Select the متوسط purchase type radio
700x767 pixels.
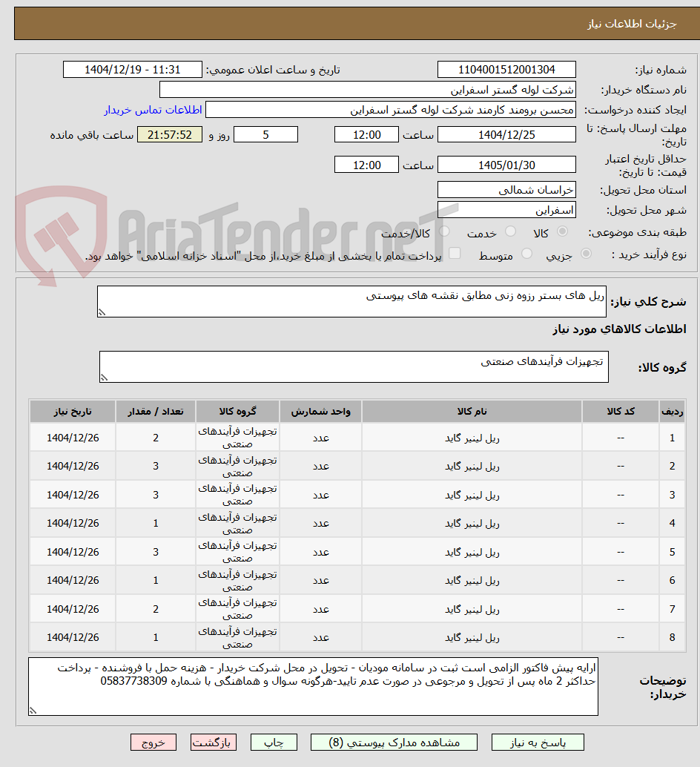point(526,254)
